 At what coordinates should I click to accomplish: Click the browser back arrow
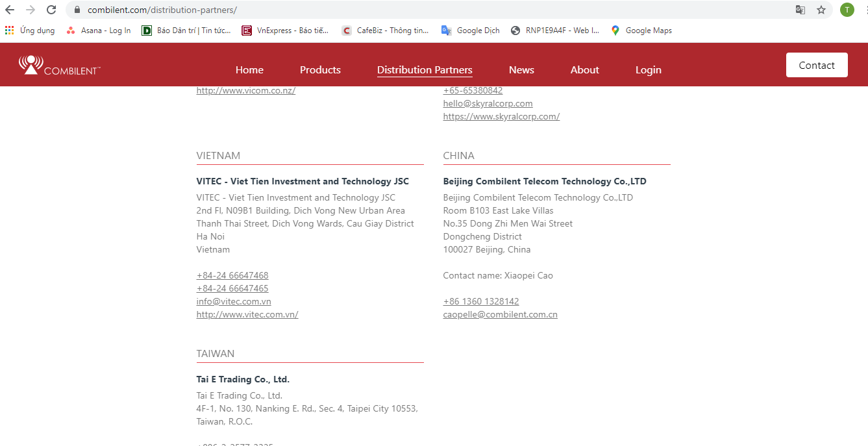[x=10, y=10]
